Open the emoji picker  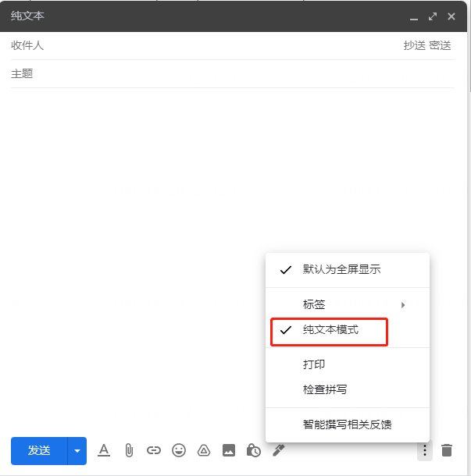tap(179, 450)
